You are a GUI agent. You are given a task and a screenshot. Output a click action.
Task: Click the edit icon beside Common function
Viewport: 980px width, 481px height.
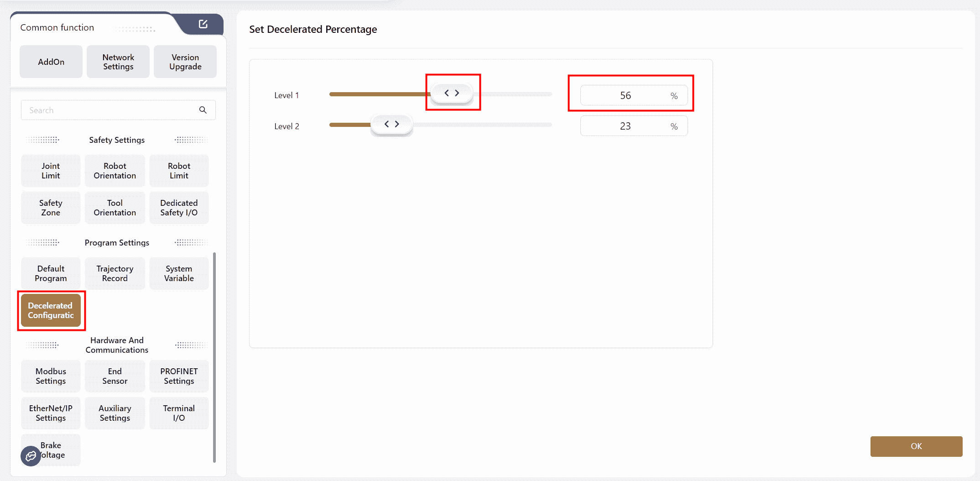[203, 24]
